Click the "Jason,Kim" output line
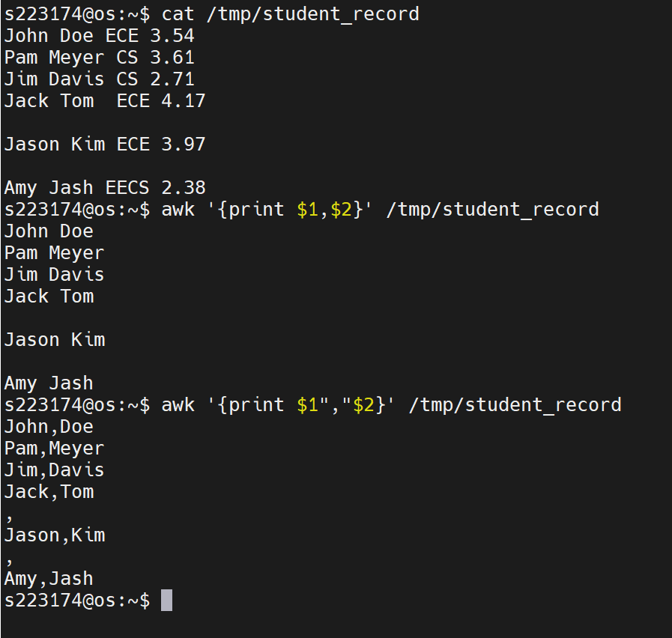The width and height of the screenshot is (672, 638). (54, 535)
